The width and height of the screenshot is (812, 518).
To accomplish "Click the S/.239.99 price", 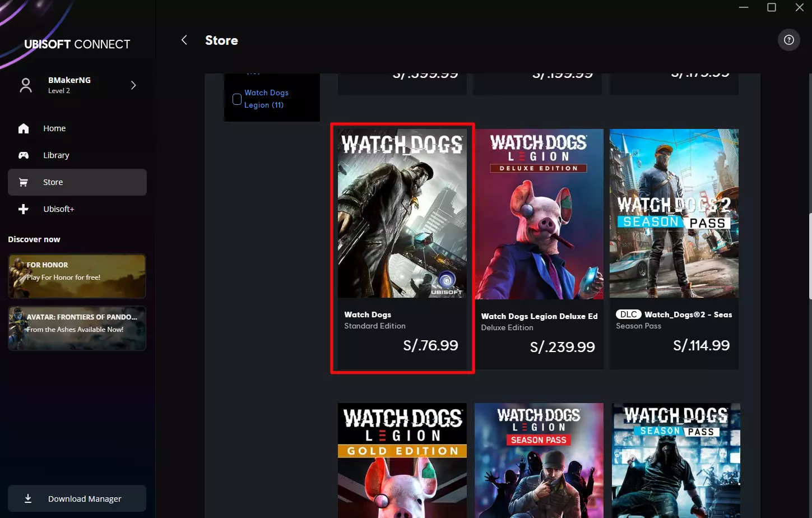I will click(x=562, y=347).
